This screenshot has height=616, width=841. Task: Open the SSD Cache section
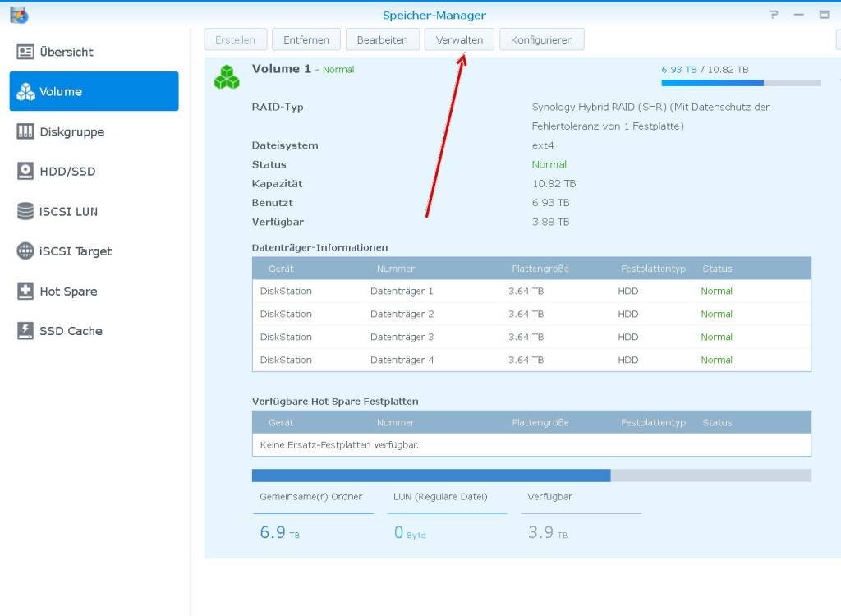click(94, 330)
